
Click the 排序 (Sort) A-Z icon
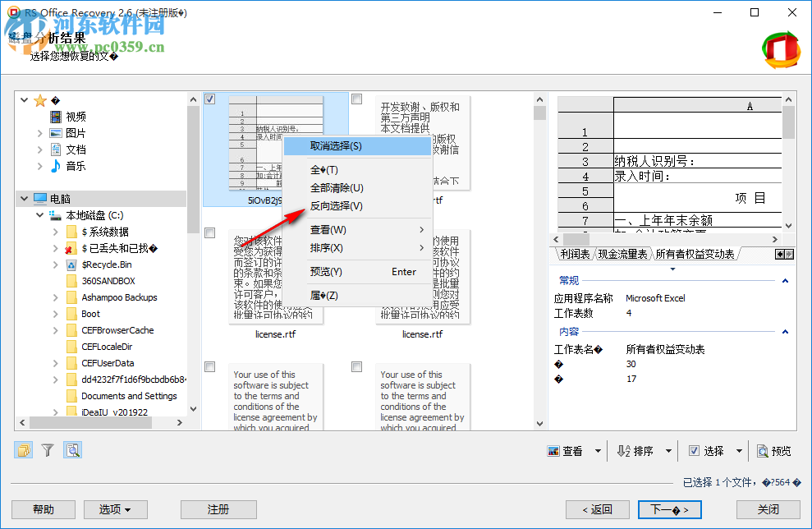pos(623,450)
